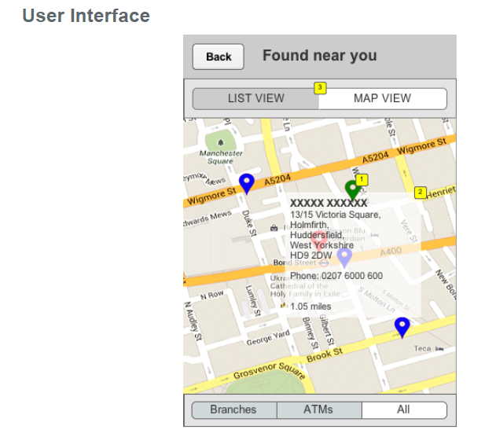
Task: Click the blue pin on Wigmore St
Action: coord(246,183)
